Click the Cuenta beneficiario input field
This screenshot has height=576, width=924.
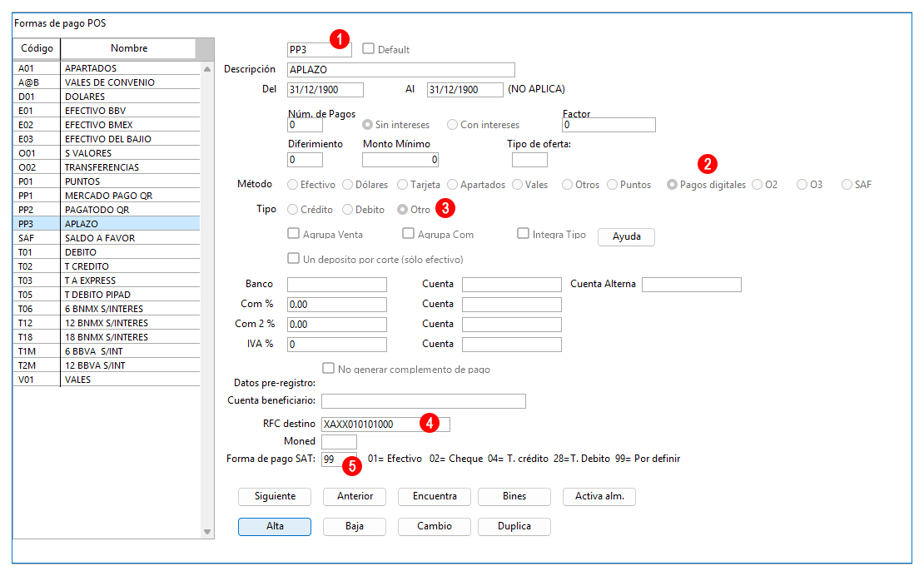coord(424,402)
